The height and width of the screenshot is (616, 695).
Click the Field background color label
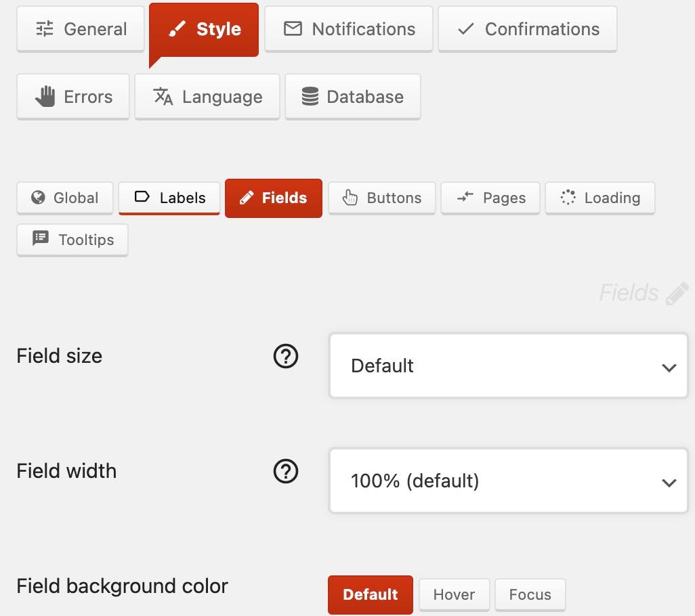click(x=123, y=586)
